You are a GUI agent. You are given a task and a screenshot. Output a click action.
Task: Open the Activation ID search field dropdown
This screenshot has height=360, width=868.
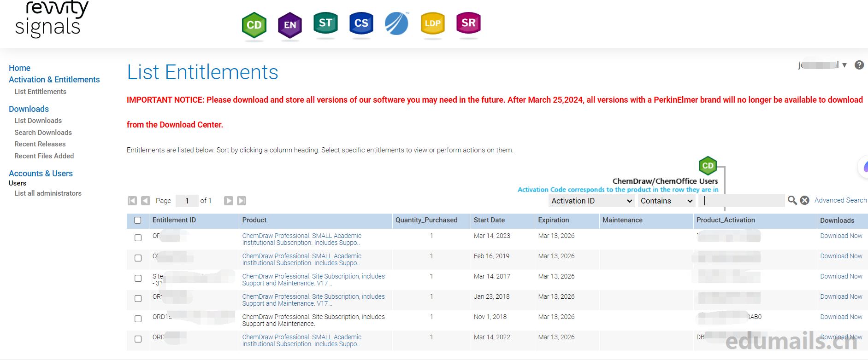tap(592, 201)
